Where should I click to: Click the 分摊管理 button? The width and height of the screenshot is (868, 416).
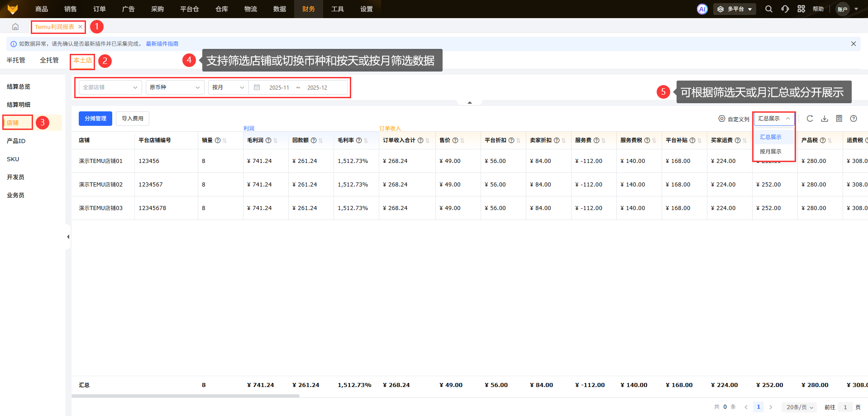[x=95, y=119]
